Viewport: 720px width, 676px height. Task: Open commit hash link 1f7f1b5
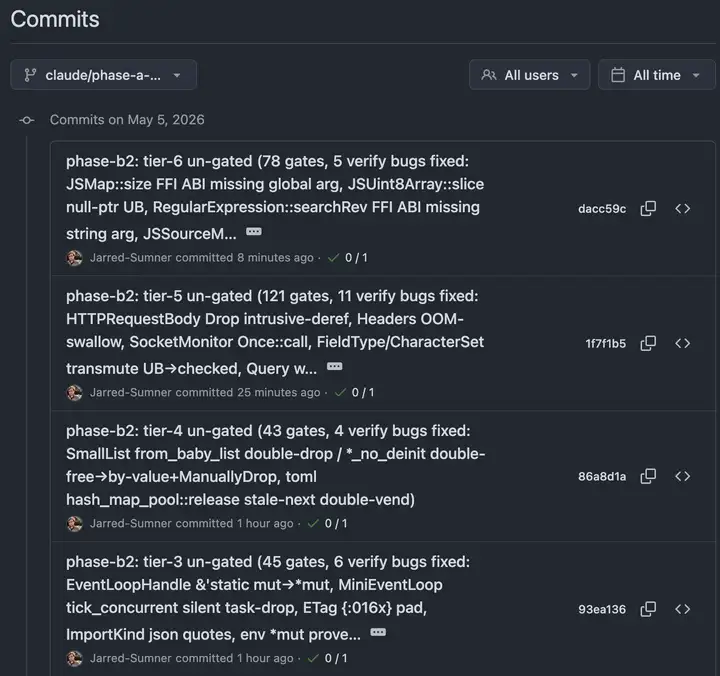[605, 344]
